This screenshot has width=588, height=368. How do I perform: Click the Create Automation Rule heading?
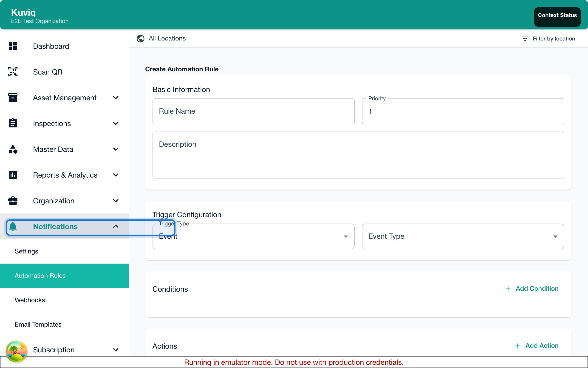click(181, 69)
